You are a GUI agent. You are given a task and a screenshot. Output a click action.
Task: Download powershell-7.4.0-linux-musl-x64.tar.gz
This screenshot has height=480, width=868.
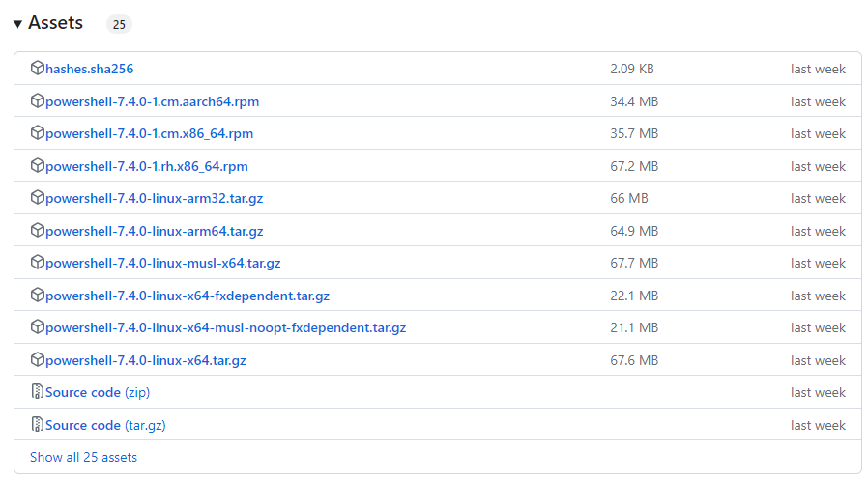[x=163, y=264]
